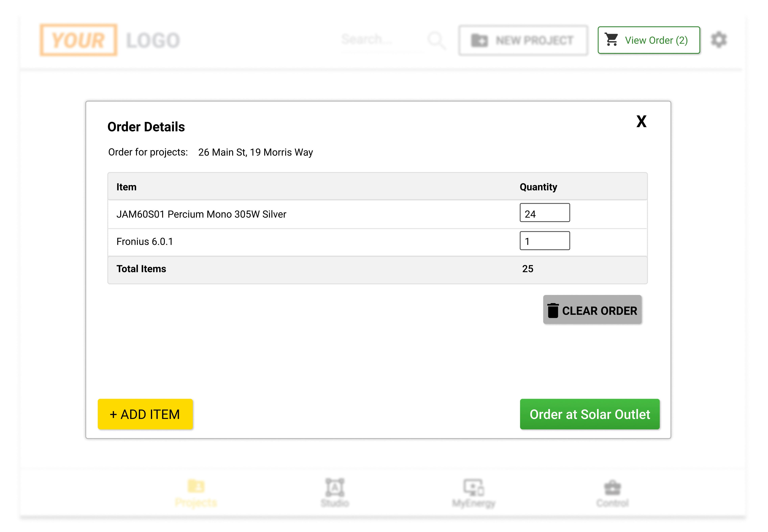
Task: Click the YOUR LOGO image
Action: tap(110, 40)
